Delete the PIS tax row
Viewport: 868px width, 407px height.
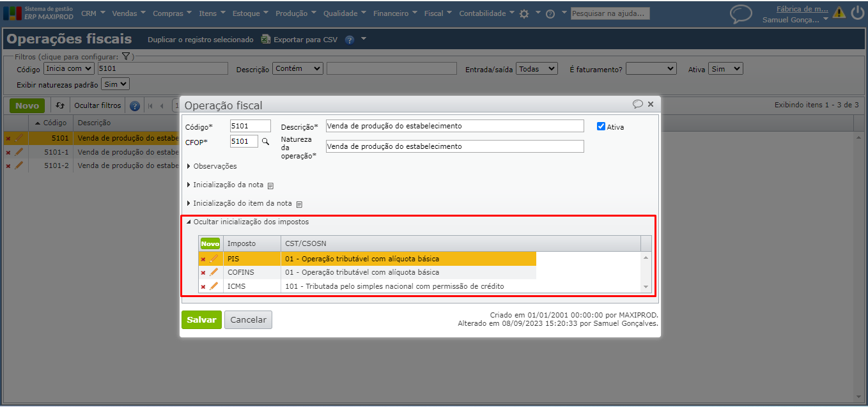203,259
